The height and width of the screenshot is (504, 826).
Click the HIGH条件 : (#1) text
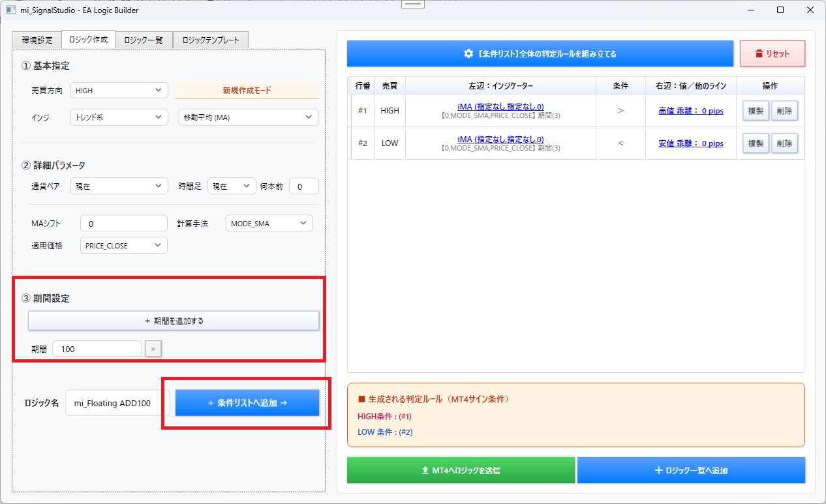[384, 416]
